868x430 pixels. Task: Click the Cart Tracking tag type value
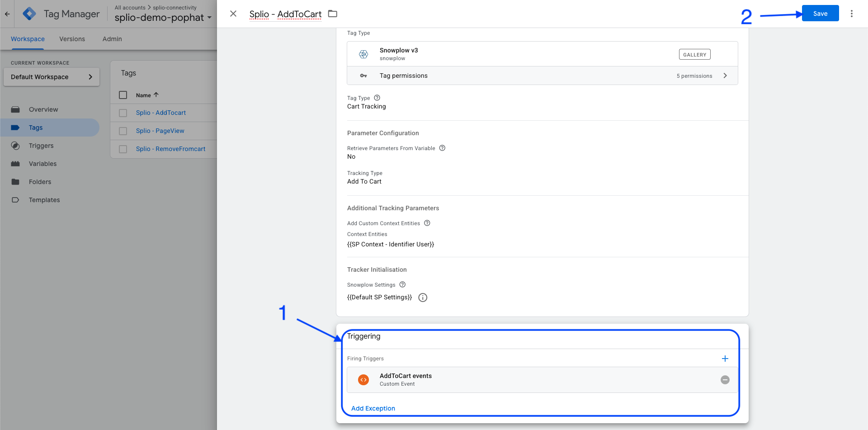tap(367, 106)
